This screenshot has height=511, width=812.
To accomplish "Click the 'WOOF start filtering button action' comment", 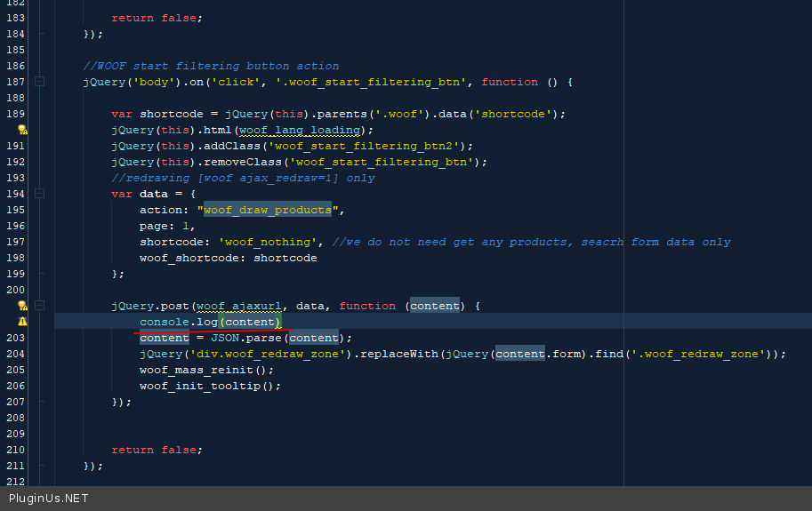I will click(211, 66).
